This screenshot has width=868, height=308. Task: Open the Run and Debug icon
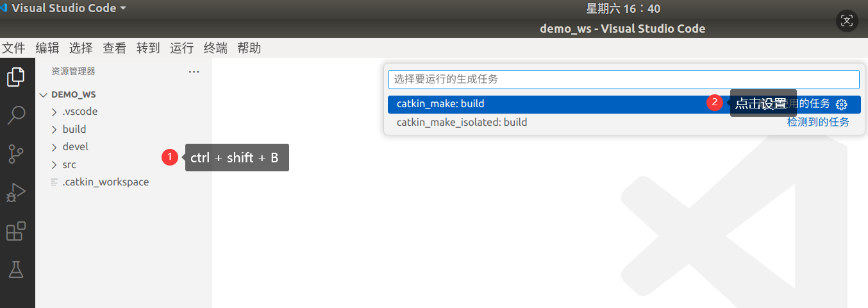[x=15, y=193]
